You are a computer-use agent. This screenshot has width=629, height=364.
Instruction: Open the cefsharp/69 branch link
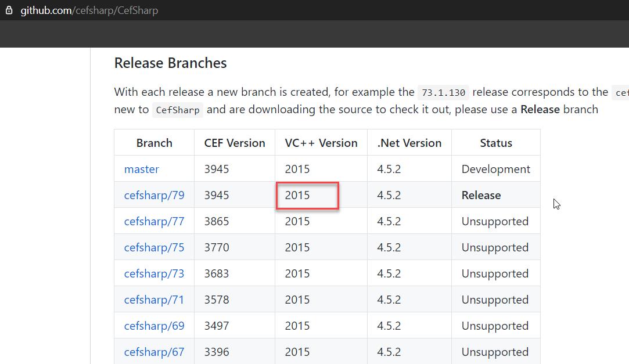point(153,326)
